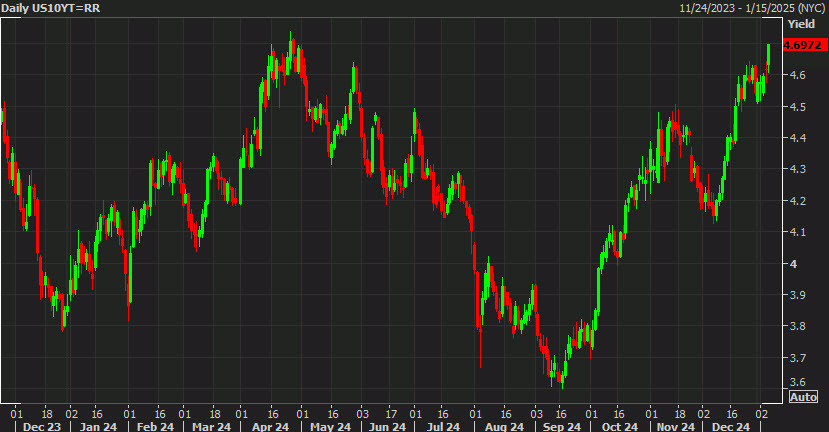Click the 'Aug 24' month label
Viewport: 829px width, 432px height.
click(x=504, y=426)
